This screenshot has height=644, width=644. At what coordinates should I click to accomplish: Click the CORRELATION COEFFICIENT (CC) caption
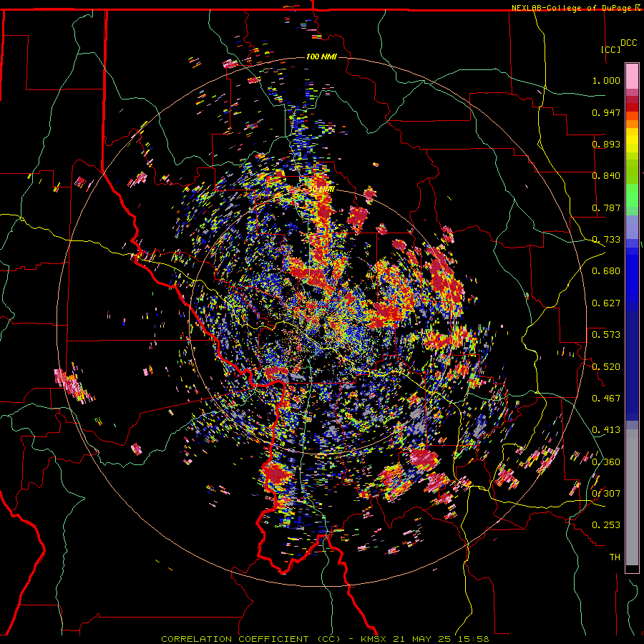250,639
